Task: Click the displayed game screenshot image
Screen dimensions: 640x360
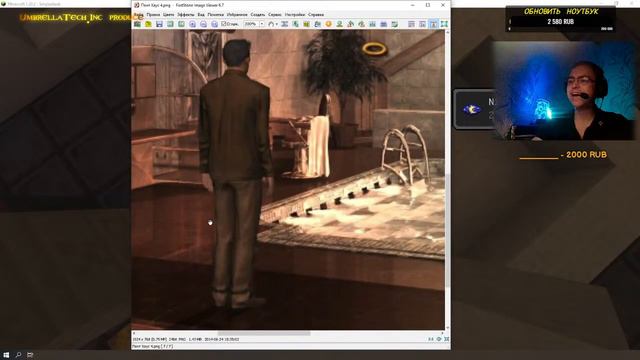Action: coord(288,180)
